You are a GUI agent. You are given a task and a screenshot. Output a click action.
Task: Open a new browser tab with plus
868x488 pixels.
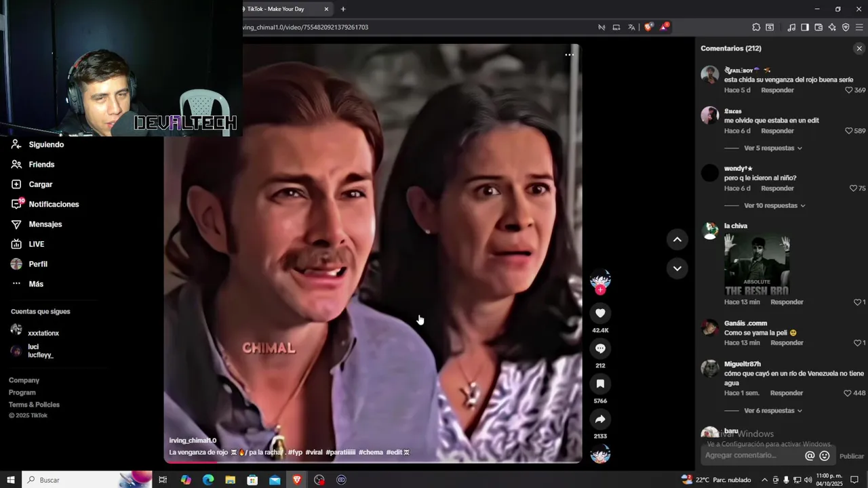(343, 9)
